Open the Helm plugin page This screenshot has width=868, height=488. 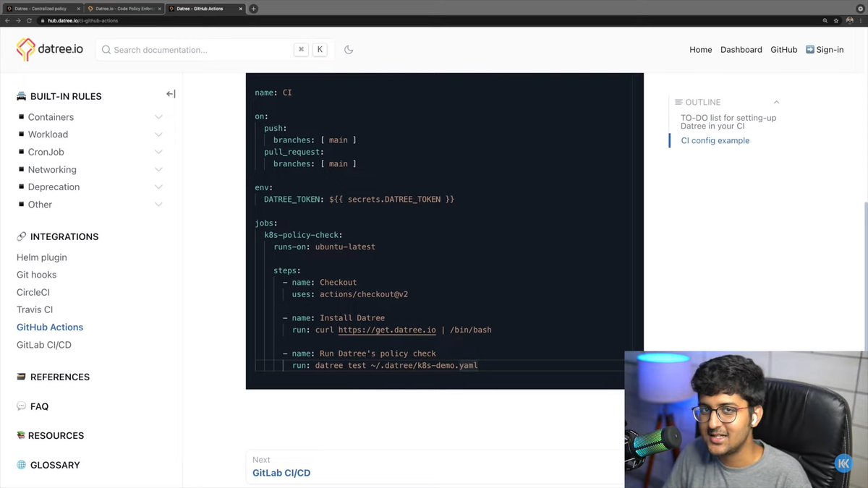click(x=42, y=257)
